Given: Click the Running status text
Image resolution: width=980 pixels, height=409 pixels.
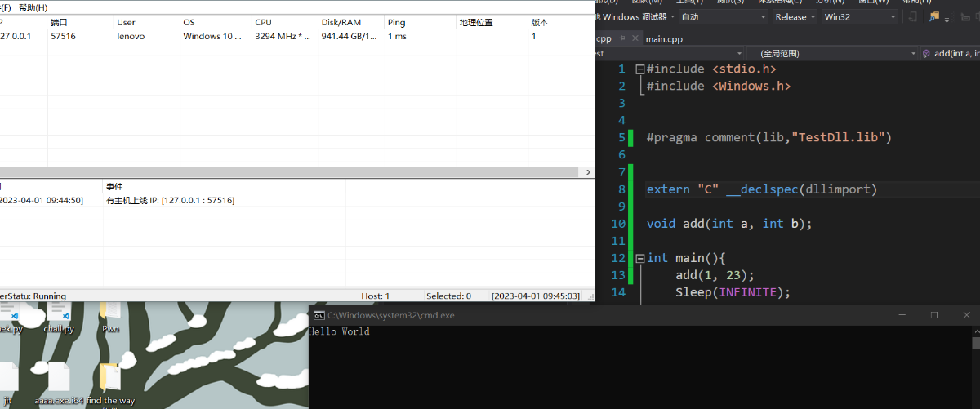Looking at the screenshot, I should [33, 296].
